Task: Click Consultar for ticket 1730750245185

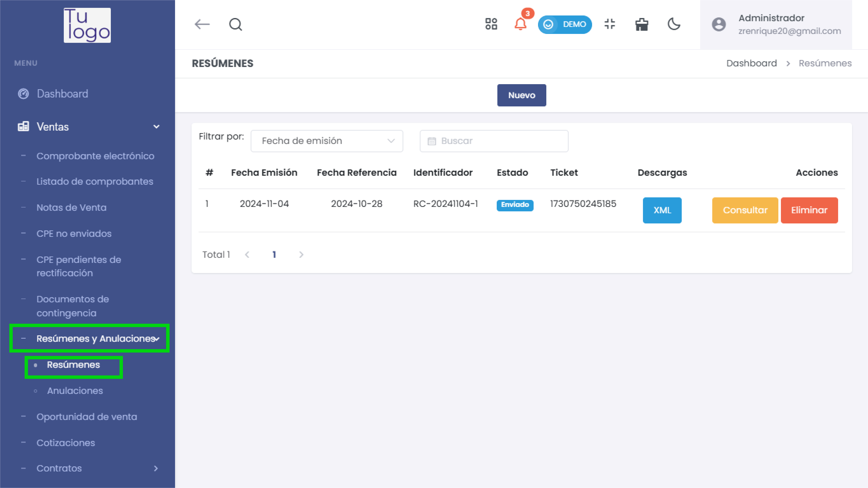Action: click(745, 210)
